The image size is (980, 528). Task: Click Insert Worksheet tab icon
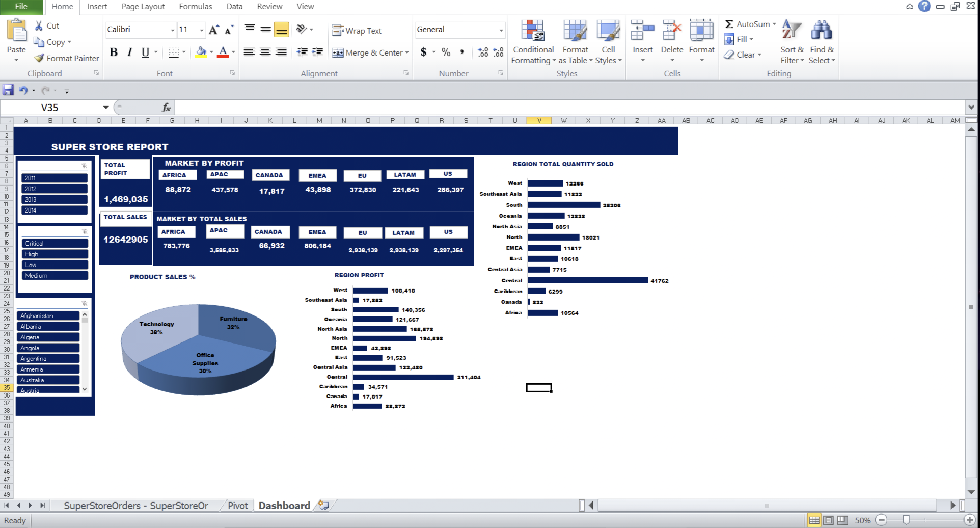(323, 505)
